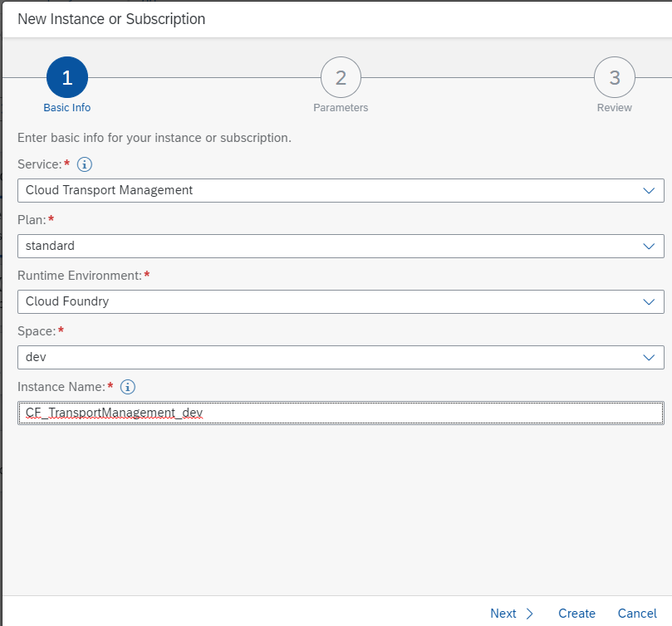Click the step 3 circle icon
Viewport: 672px width, 626px height.
(614, 78)
